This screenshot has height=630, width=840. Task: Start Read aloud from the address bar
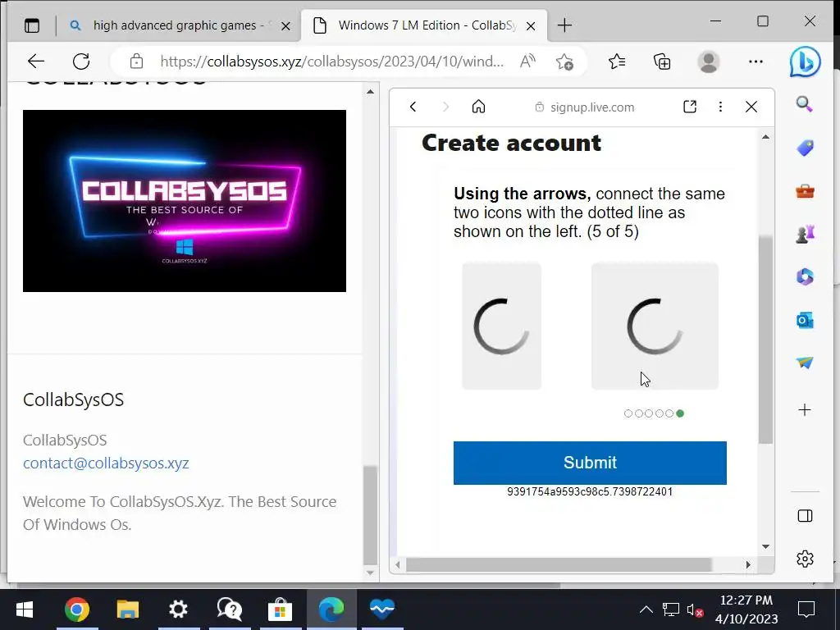527,62
